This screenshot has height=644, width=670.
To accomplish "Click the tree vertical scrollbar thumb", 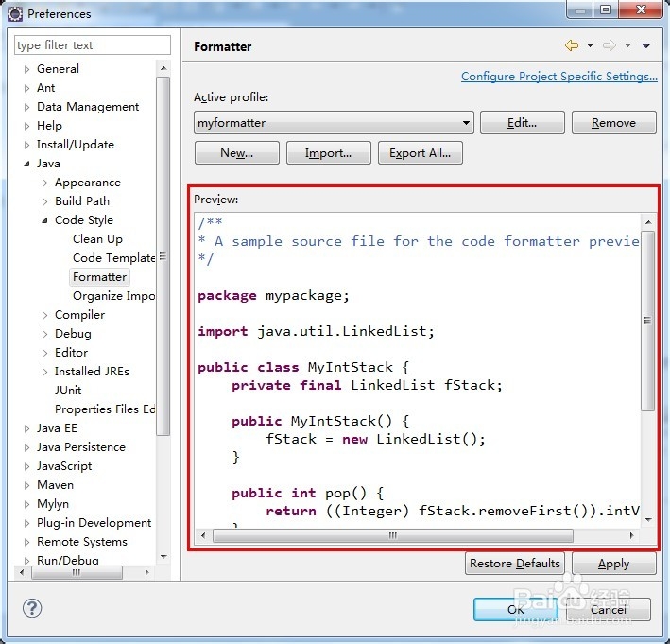I will [x=163, y=256].
